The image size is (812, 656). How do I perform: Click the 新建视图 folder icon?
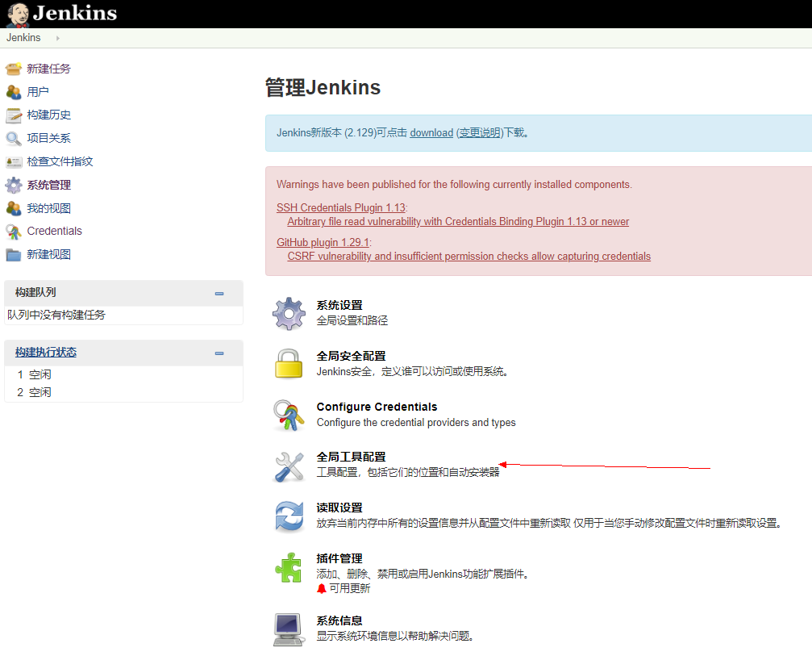pos(14,254)
